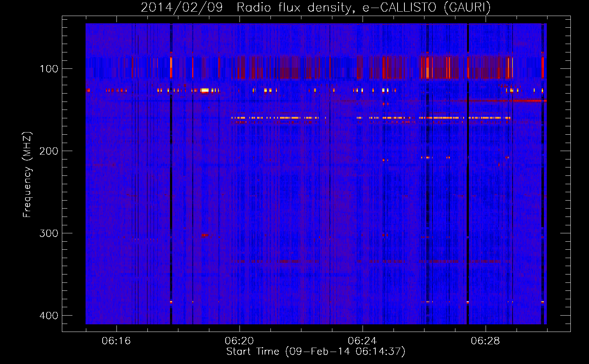Click the plot title '2014/02/09 Radio flux density'

point(248,8)
